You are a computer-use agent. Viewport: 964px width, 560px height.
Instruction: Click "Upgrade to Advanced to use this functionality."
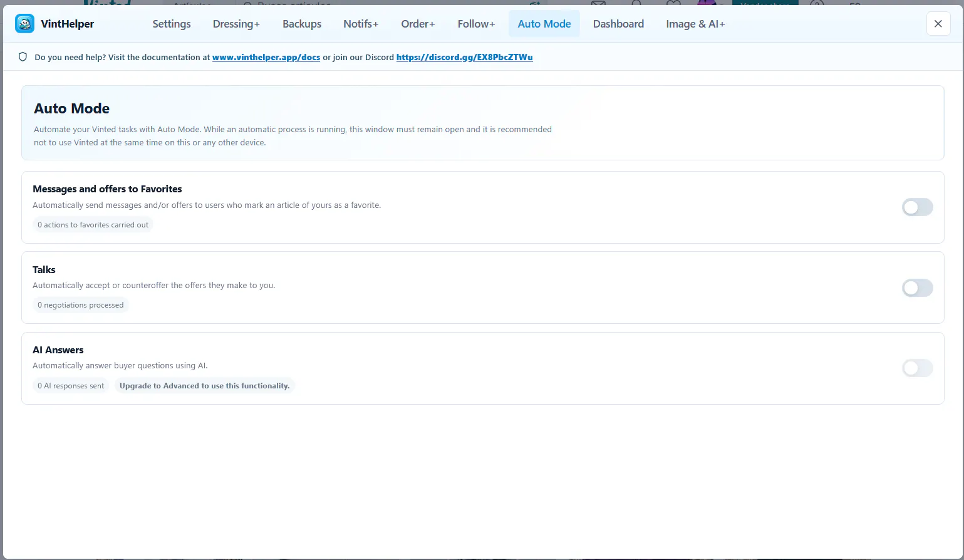coord(205,386)
